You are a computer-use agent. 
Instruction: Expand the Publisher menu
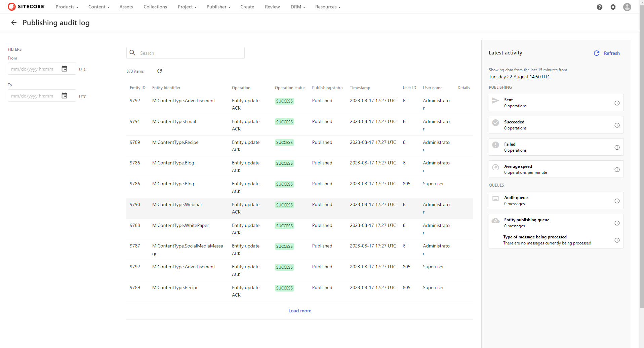pyautogui.click(x=218, y=7)
